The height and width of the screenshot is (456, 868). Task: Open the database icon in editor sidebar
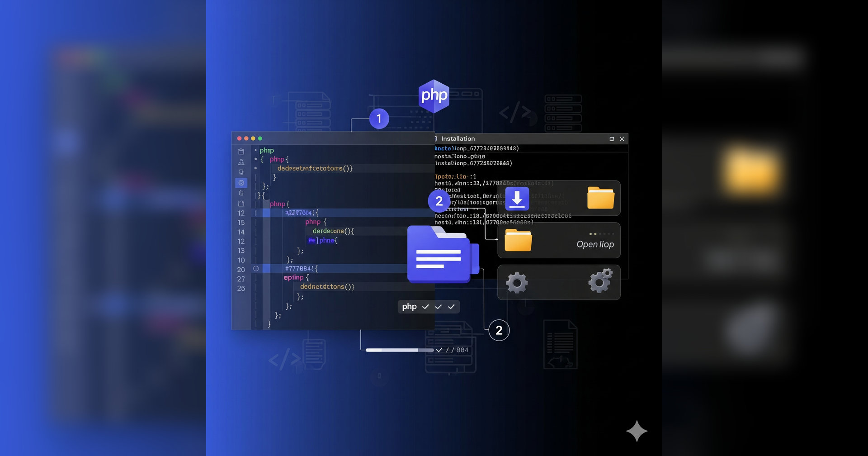pyautogui.click(x=241, y=193)
